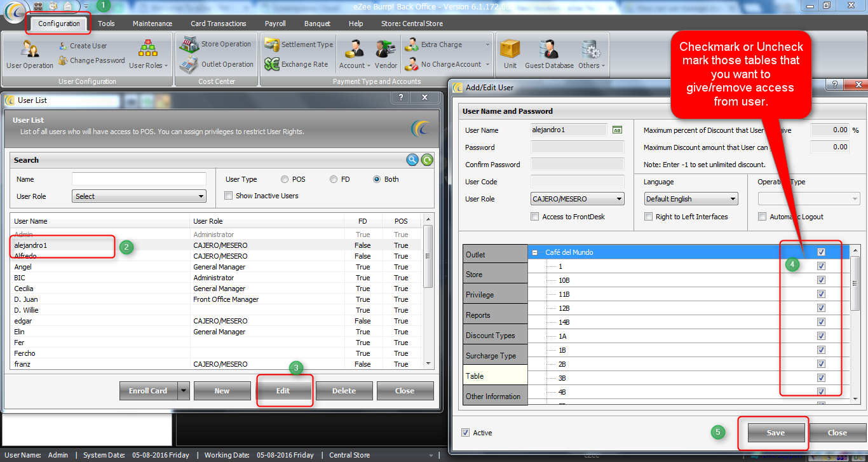Click the New button in User List
This screenshot has height=462, width=868.
tap(222, 391)
